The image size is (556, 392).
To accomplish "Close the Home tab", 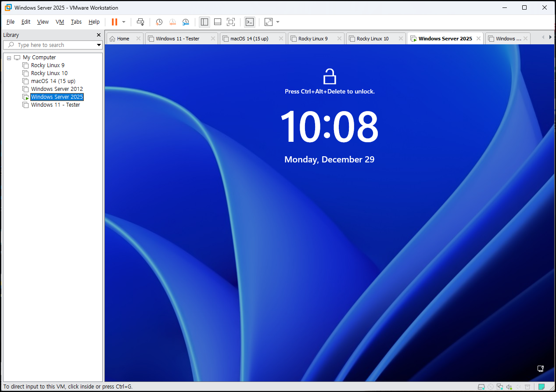I will click(x=138, y=39).
